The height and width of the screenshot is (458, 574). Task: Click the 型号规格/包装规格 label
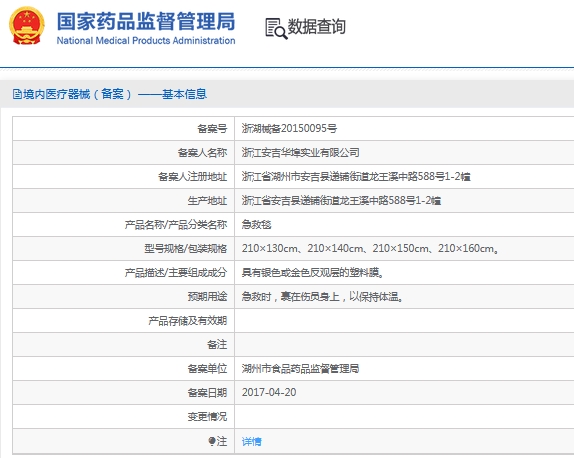(x=186, y=249)
